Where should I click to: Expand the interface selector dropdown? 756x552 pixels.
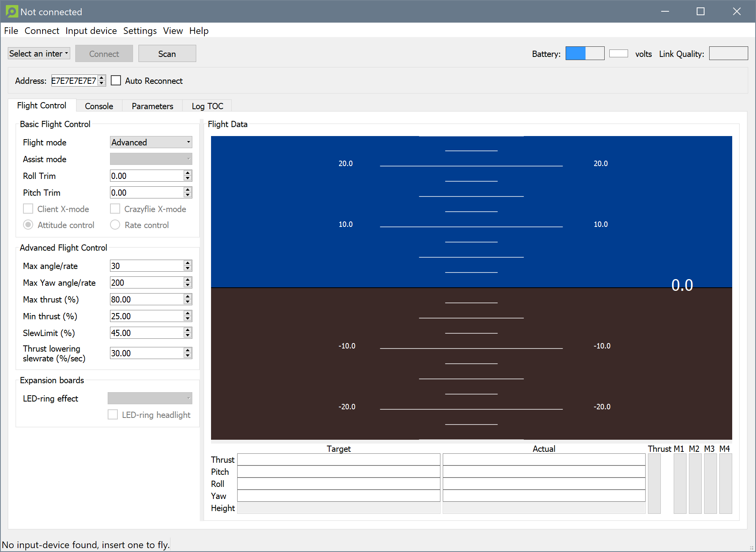[x=39, y=53]
